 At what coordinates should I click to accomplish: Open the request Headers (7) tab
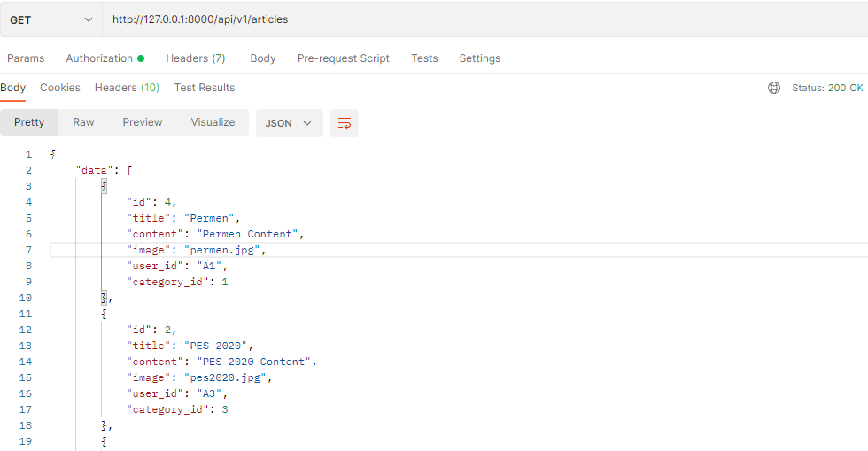point(196,58)
